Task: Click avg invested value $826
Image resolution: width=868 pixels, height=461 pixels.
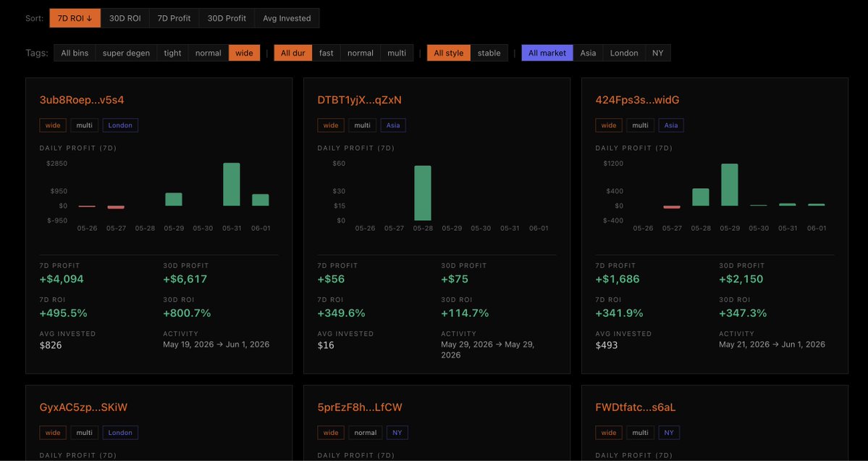Action: tap(51, 345)
